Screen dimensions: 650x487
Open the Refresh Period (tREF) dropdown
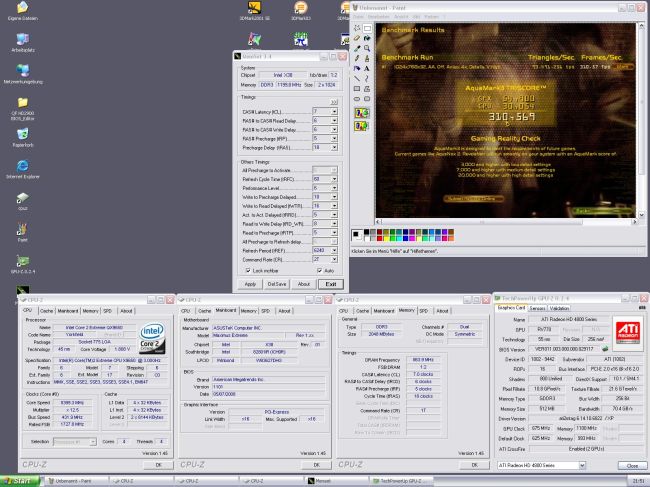(334, 251)
